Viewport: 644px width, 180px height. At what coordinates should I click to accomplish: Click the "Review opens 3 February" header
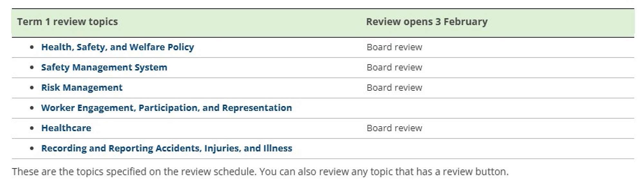pyautogui.click(x=427, y=22)
